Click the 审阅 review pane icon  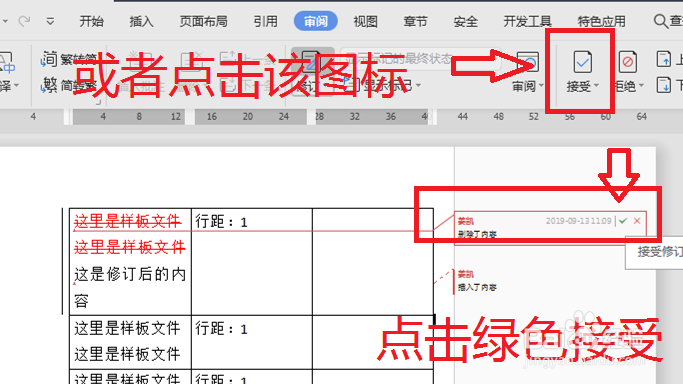point(527,62)
